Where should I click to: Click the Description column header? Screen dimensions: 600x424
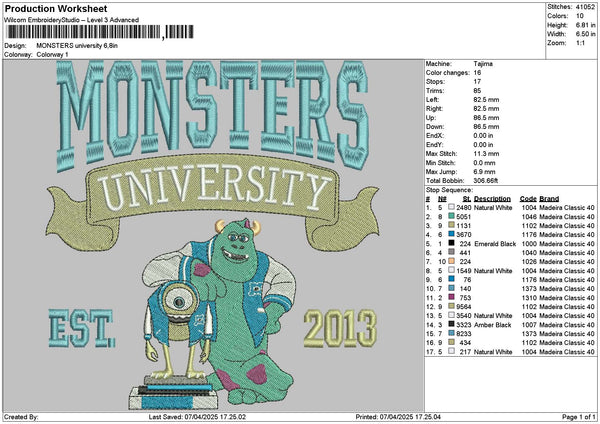492,199
